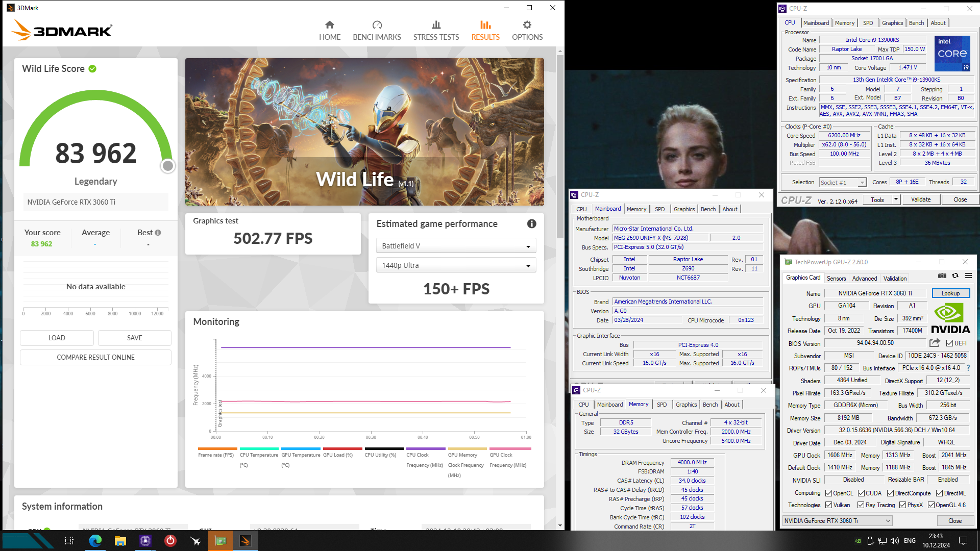Open the GPU selection dropdown in GPU-Z
Image resolution: width=980 pixels, height=551 pixels.
click(837, 521)
